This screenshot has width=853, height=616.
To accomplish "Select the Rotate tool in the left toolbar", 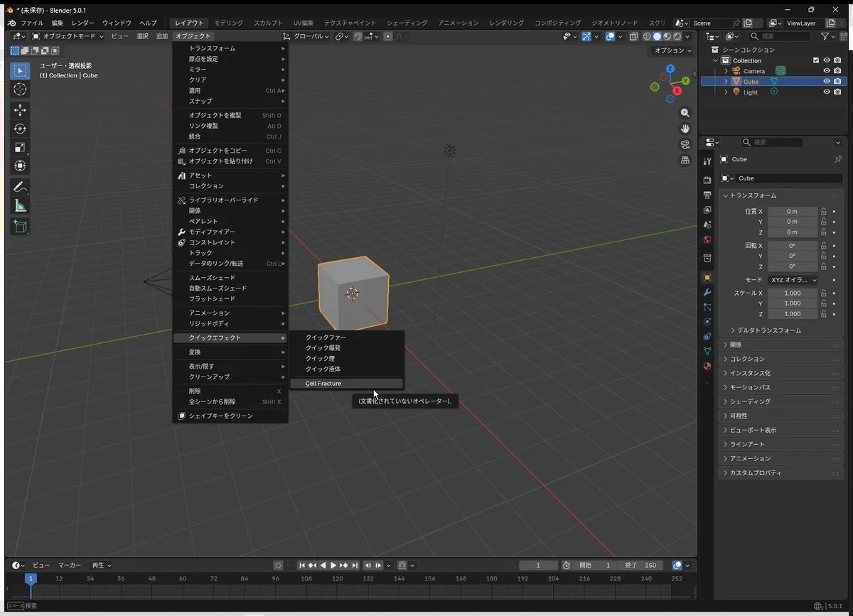I will (20, 129).
